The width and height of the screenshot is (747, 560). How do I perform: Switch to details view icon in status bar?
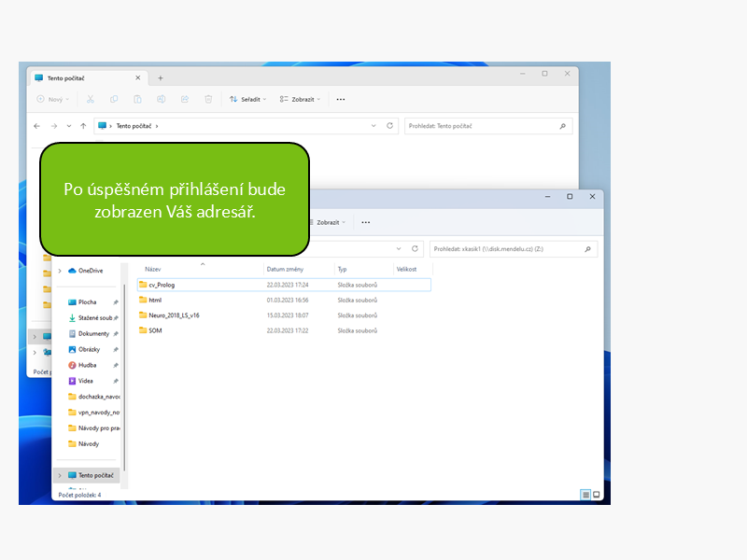(585, 494)
